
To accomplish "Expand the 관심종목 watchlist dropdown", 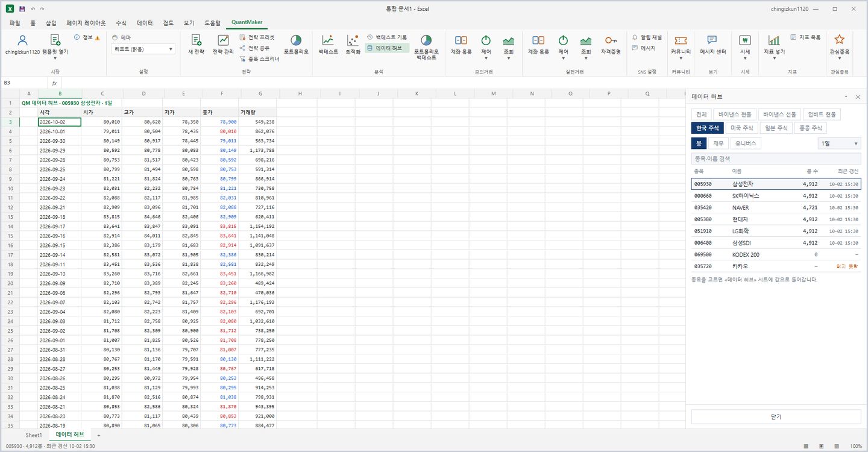I will pos(839,46).
